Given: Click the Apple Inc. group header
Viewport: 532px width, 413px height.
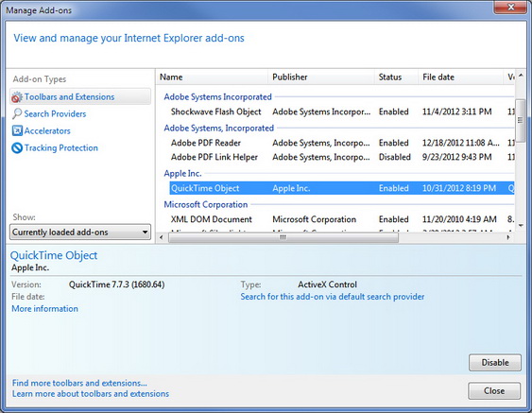Looking at the screenshot, I should click(x=182, y=173).
